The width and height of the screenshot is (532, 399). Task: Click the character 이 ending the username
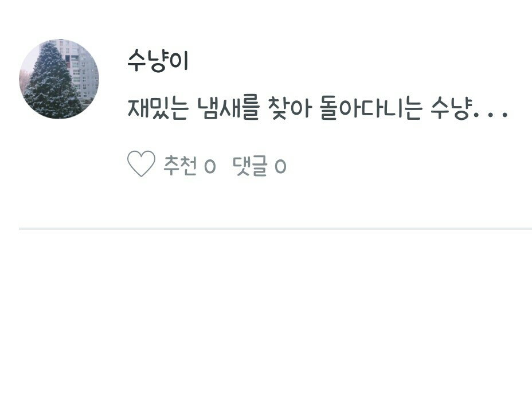178,61
